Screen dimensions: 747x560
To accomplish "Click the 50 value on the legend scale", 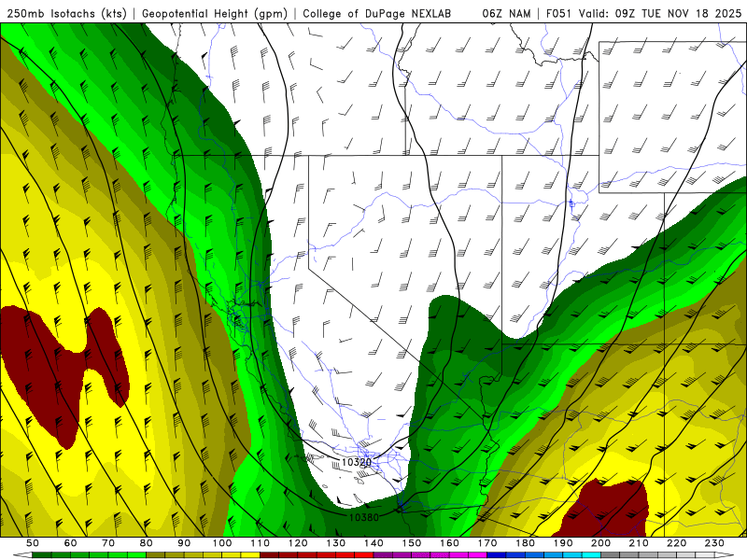I will [x=33, y=543].
